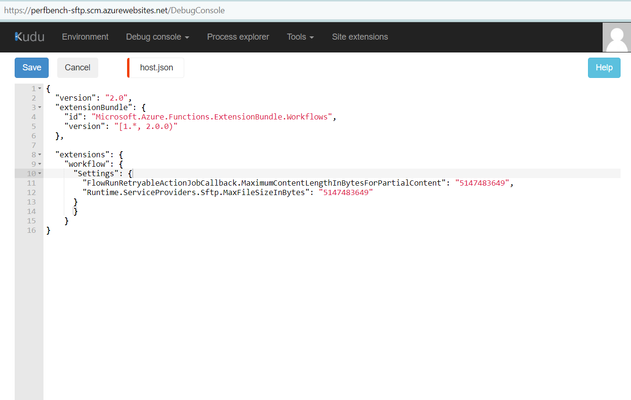Click the Runtime.ServiceProviders.Sftp.MaxFileSizeInBytes key
The width and height of the screenshot is (631, 400).
click(196, 192)
